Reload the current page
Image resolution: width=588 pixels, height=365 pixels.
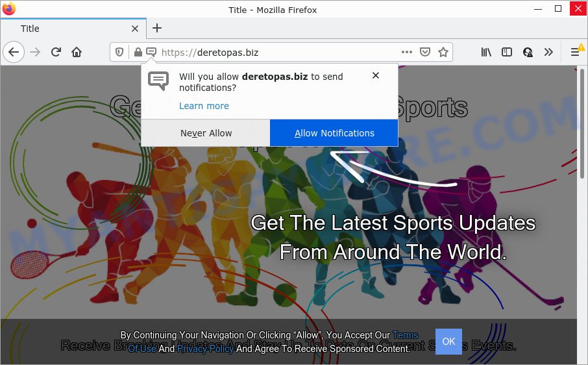(56, 52)
